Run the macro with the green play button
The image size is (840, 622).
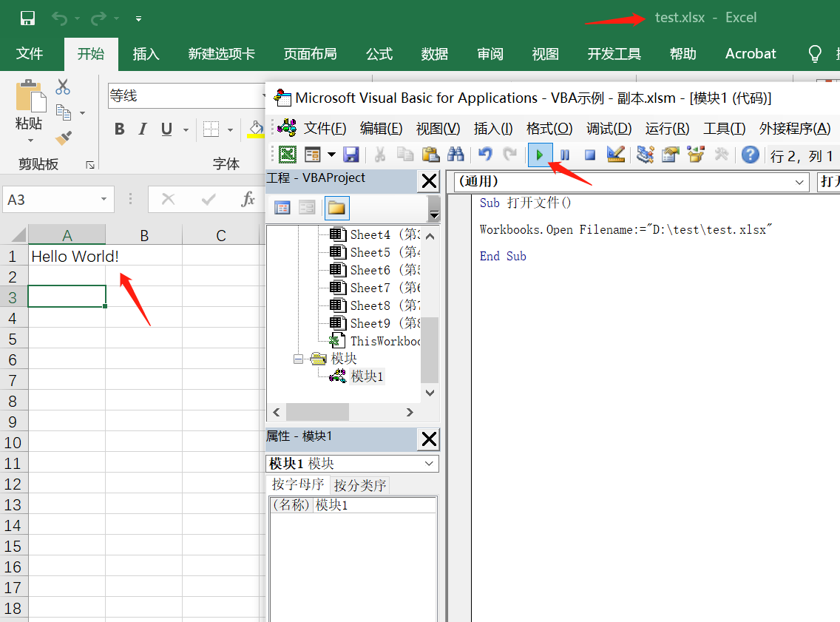[x=540, y=155]
